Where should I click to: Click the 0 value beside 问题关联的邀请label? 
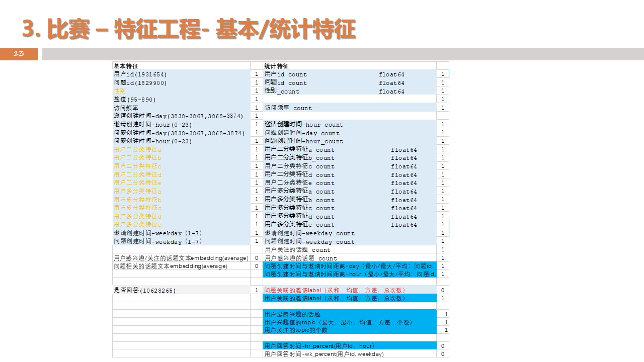pos(443,290)
